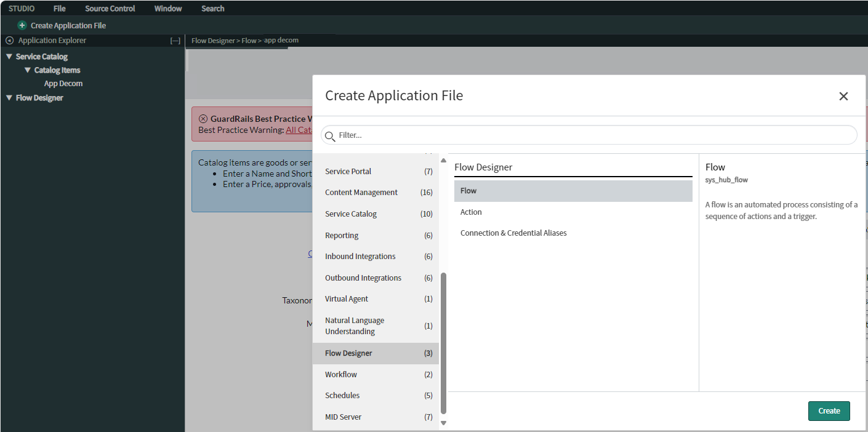Viewport: 868px width, 432px height.
Task: Select the Schedules category
Action: tap(376, 396)
